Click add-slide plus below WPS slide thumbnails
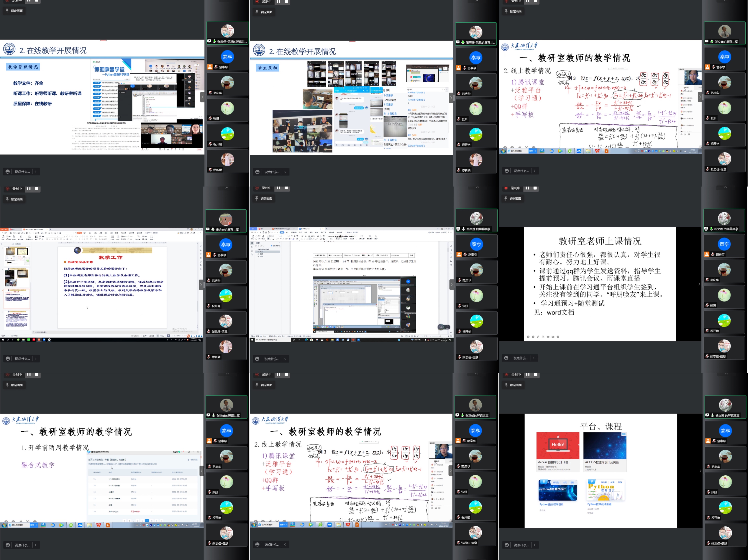Screen dimensions: 748x560 click(x=16, y=332)
